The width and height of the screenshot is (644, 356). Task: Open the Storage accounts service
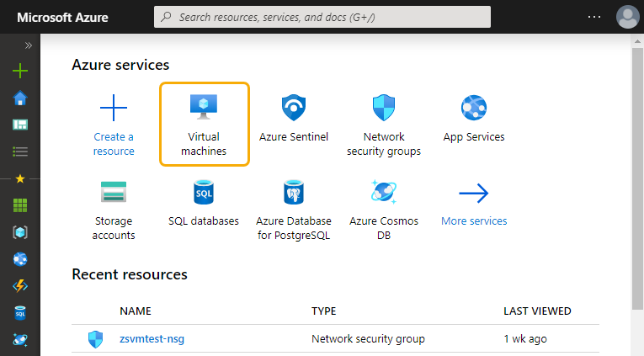[114, 208]
